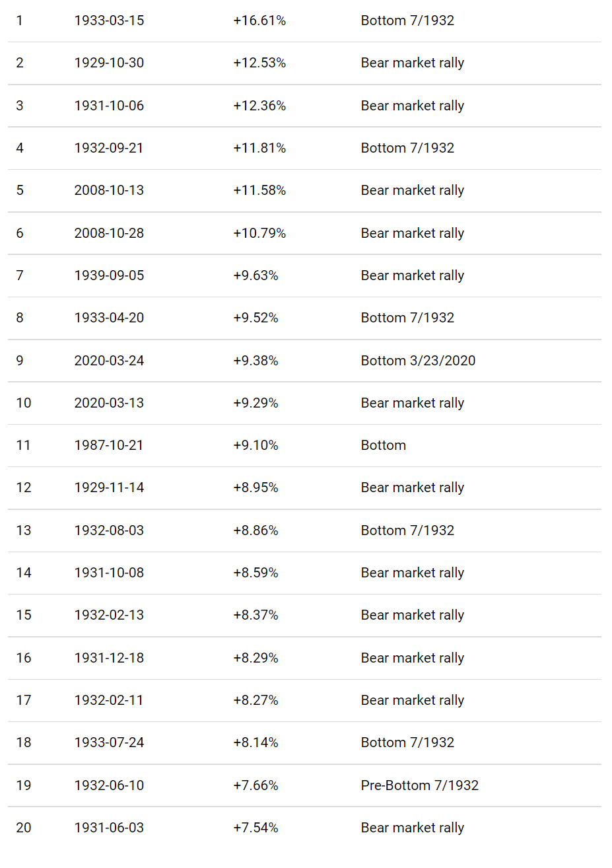The height and width of the screenshot is (868, 612).
Task: Click the 1932-02-13 date entry
Action: pyautogui.click(x=109, y=615)
